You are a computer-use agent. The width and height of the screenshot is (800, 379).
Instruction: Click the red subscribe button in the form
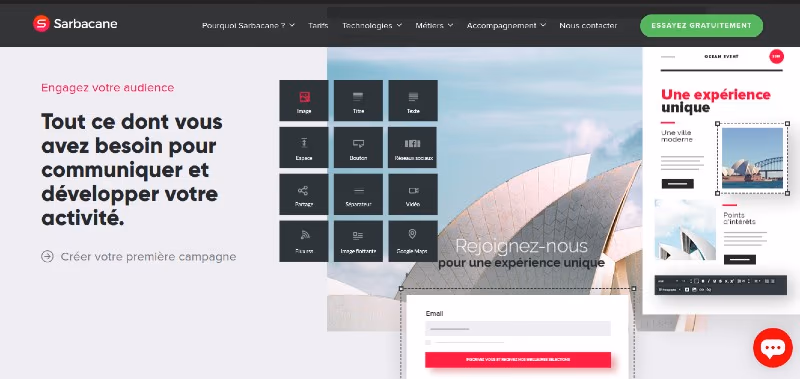coord(518,360)
